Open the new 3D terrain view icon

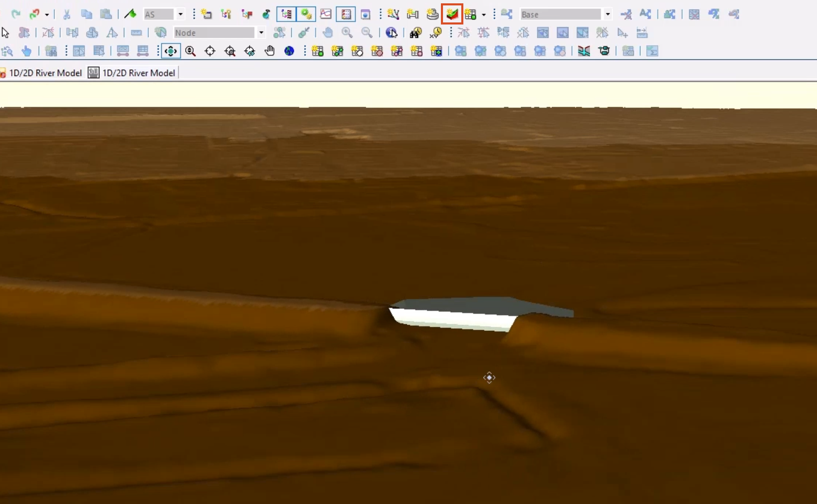click(452, 14)
